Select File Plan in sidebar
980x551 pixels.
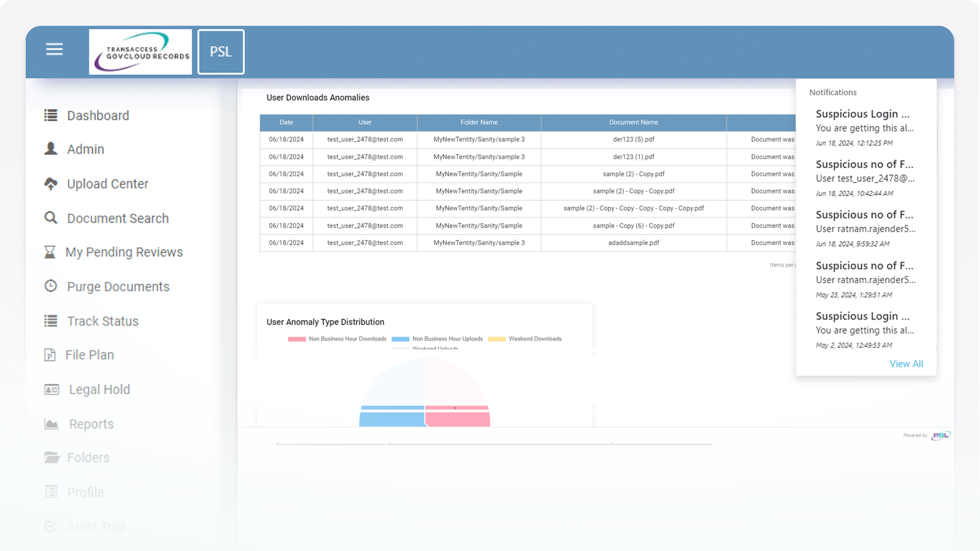click(x=89, y=355)
